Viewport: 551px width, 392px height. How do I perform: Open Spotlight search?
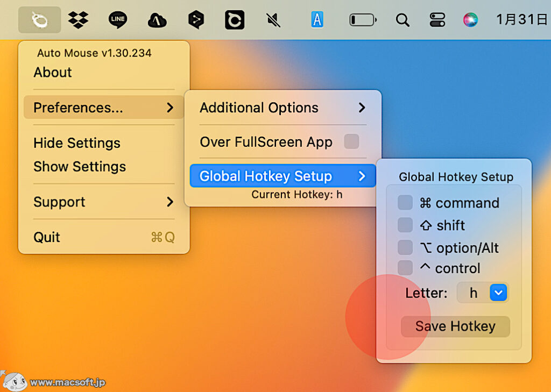(x=402, y=19)
